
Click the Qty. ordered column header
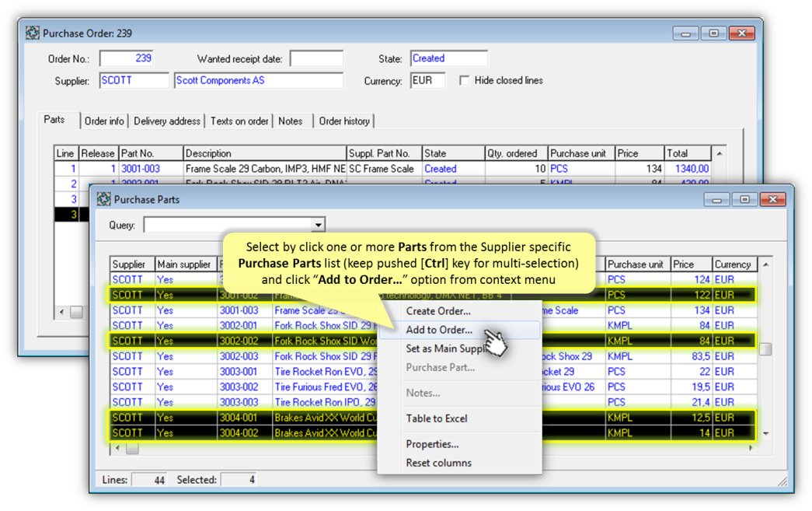(x=516, y=153)
